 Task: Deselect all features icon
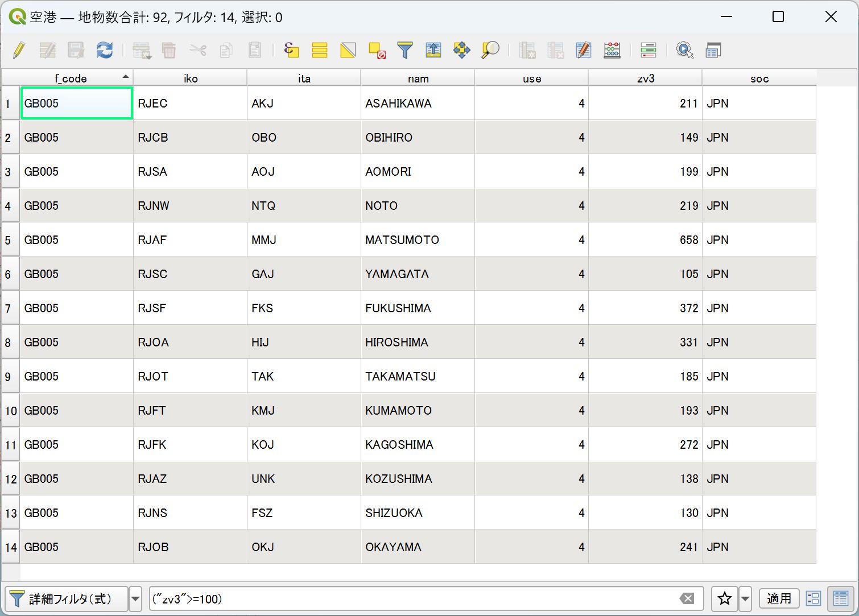click(x=377, y=50)
